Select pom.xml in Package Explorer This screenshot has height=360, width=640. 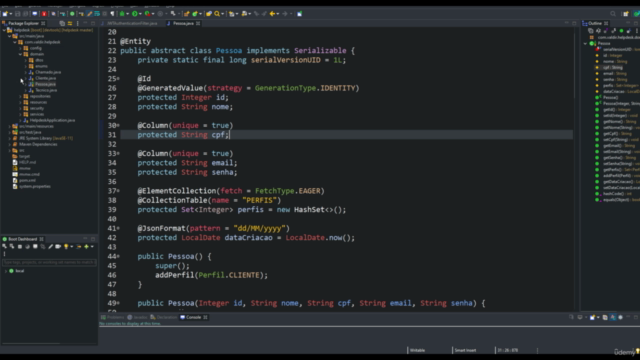pos(27,180)
